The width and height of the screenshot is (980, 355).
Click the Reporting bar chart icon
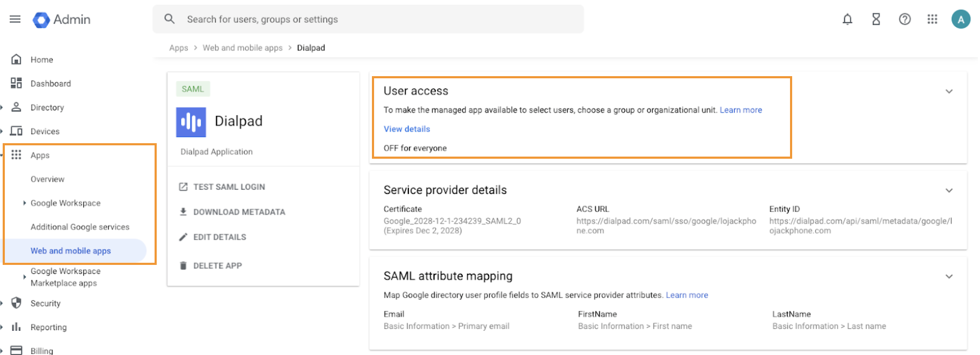(17, 327)
